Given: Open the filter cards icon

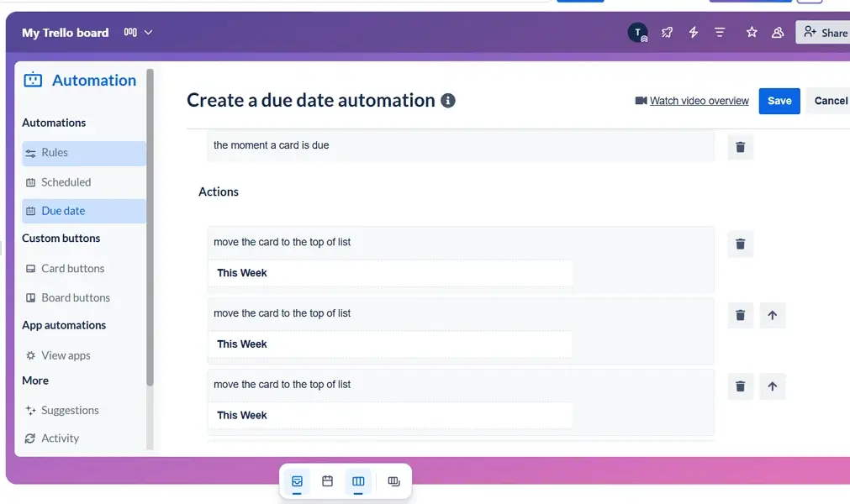Looking at the screenshot, I should (718, 32).
